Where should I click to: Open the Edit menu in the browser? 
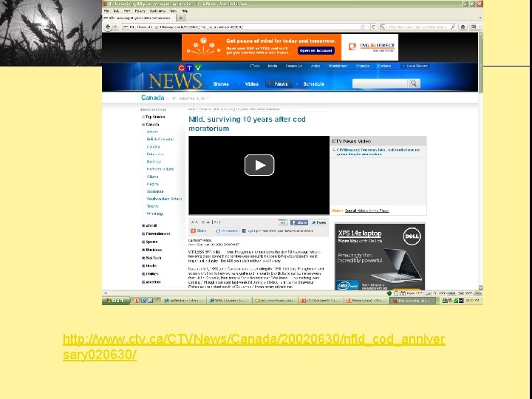click(117, 11)
